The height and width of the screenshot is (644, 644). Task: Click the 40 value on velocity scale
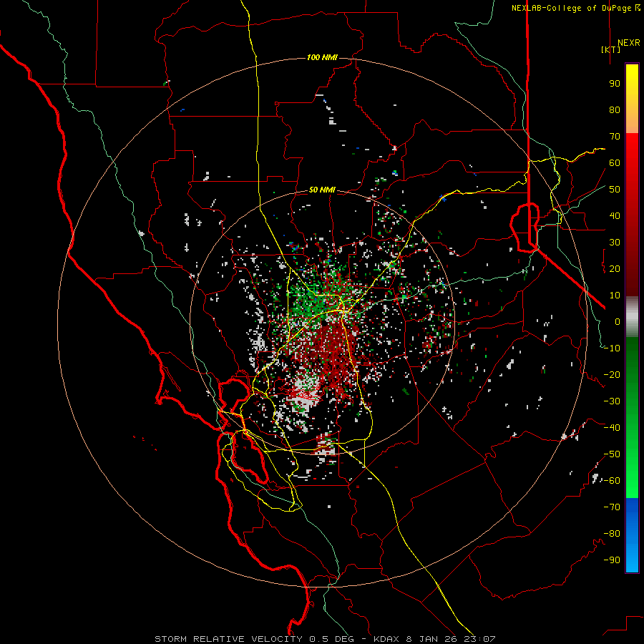615,215
